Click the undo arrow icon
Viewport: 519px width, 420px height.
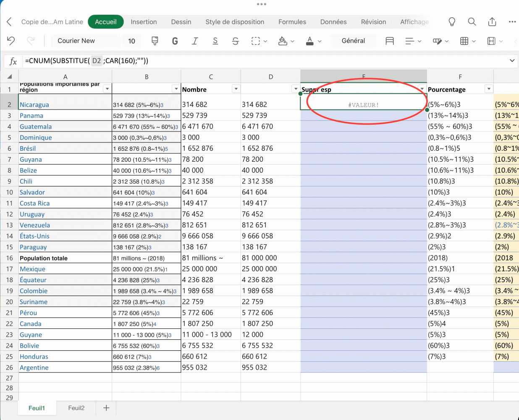coord(11,41)
